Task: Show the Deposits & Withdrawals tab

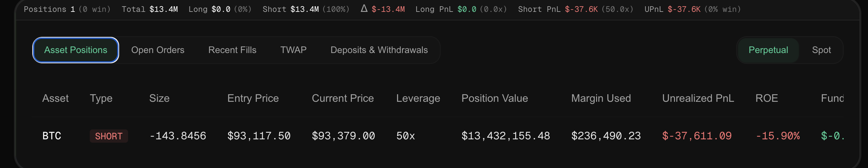Action: [x=379, y=50]
